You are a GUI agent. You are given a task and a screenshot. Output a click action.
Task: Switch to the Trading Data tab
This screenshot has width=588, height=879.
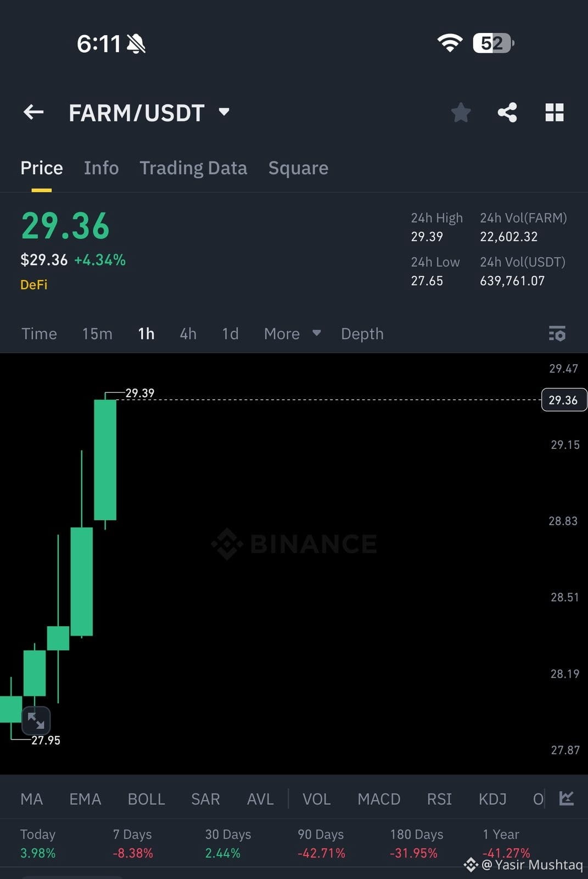coord(193,168)
